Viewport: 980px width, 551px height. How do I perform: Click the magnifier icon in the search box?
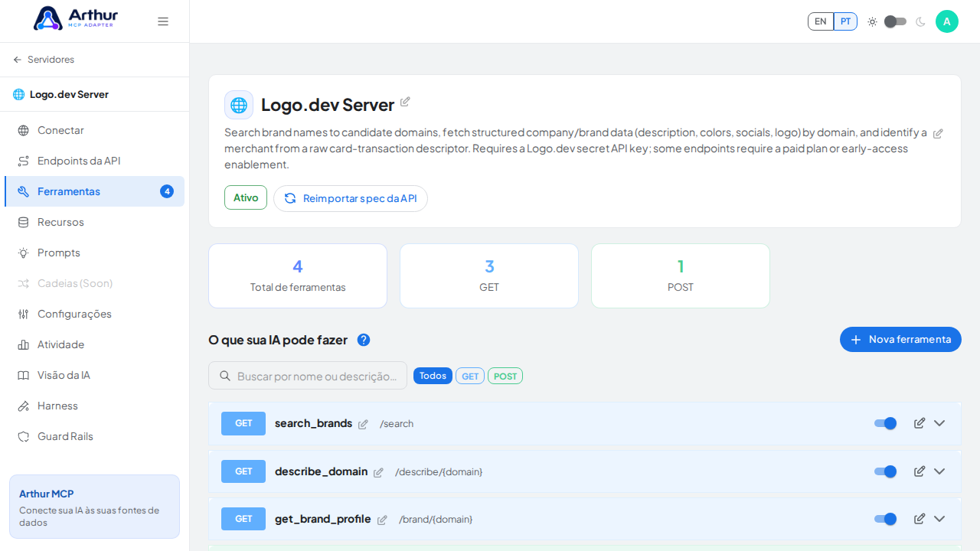pyautogui.click(x=225, y=376)
